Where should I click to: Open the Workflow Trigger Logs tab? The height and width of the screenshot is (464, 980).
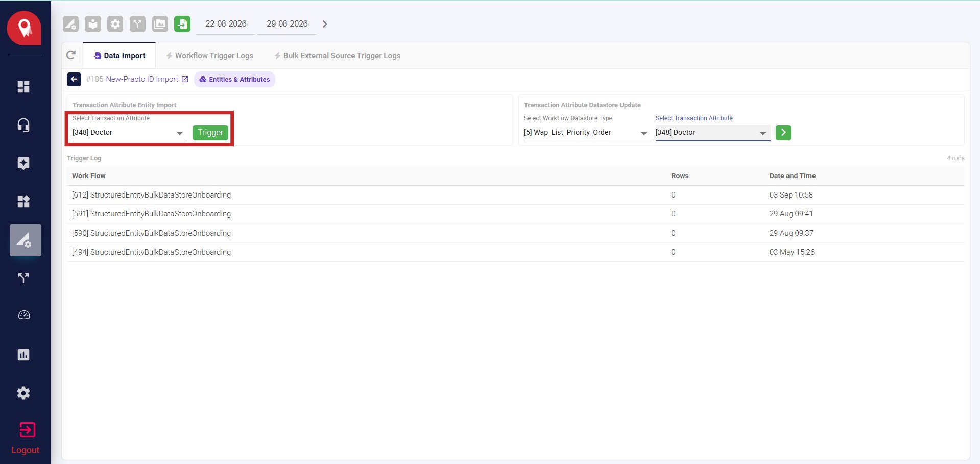210,56
